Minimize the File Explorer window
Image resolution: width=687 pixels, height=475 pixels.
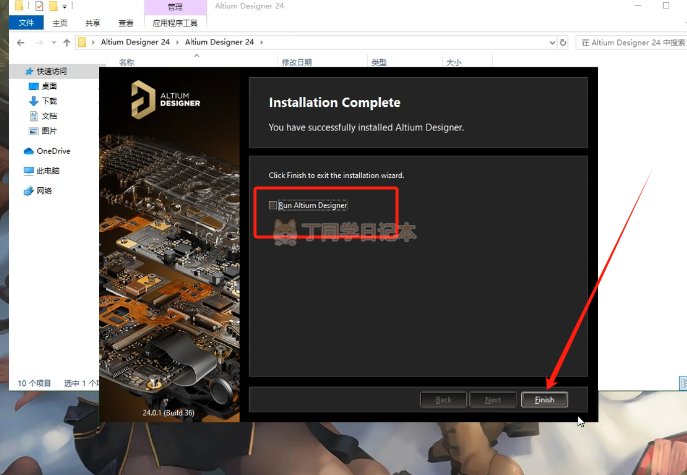tap(638, 6)
